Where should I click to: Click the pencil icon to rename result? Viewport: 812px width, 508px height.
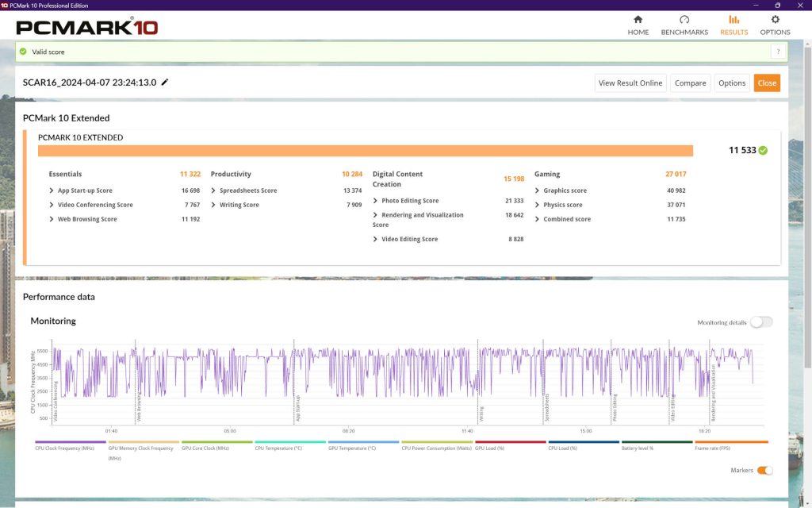(x=165, y=83)
